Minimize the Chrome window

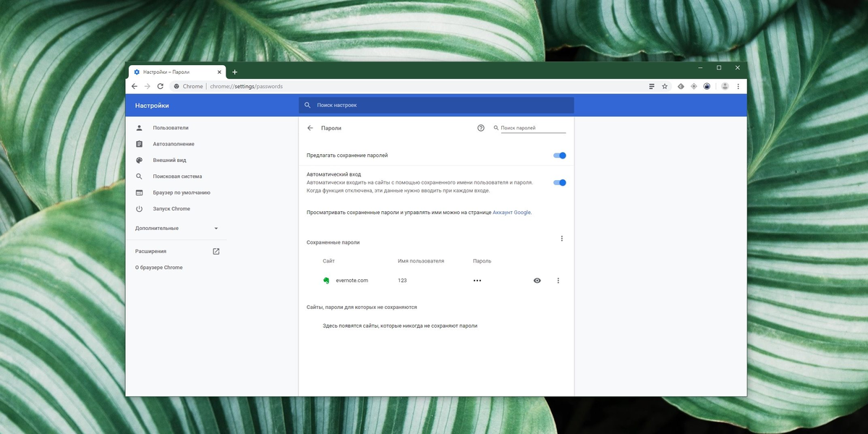point(700,67)
